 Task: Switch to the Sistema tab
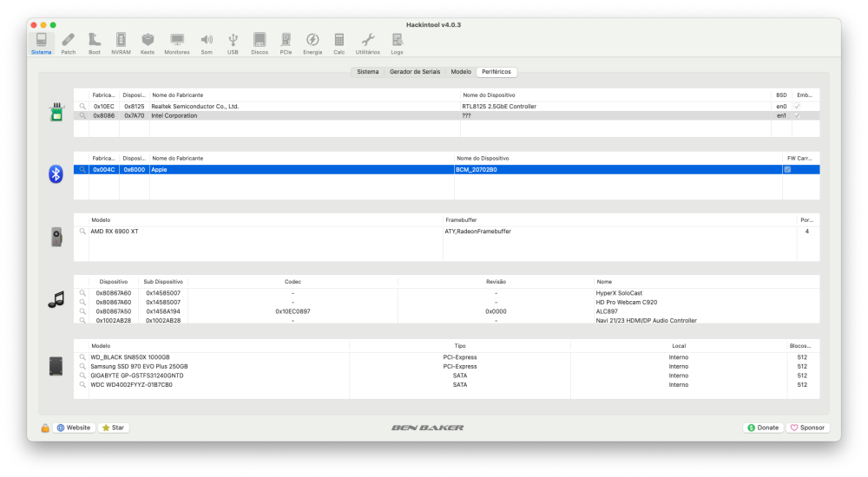pos(367,72)
